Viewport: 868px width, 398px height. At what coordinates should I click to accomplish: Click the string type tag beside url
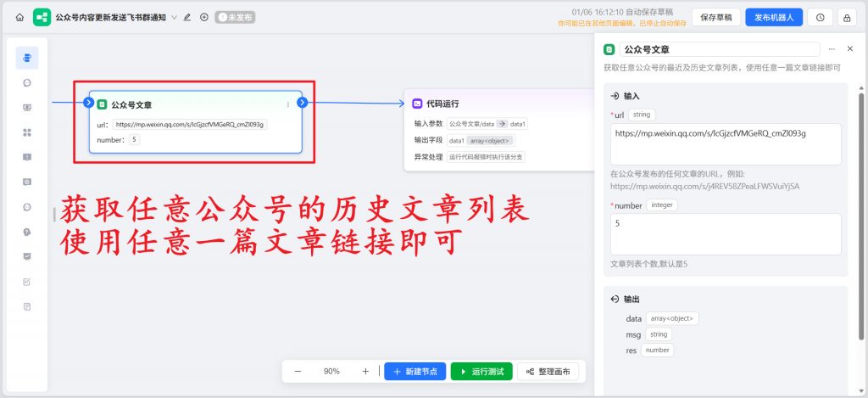pos(642,115)
